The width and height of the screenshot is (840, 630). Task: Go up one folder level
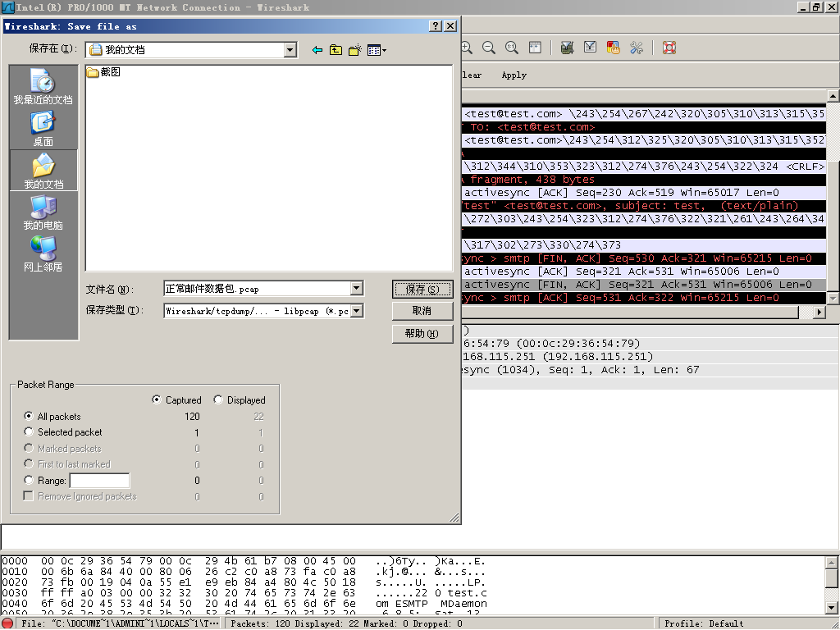(336, 50)
